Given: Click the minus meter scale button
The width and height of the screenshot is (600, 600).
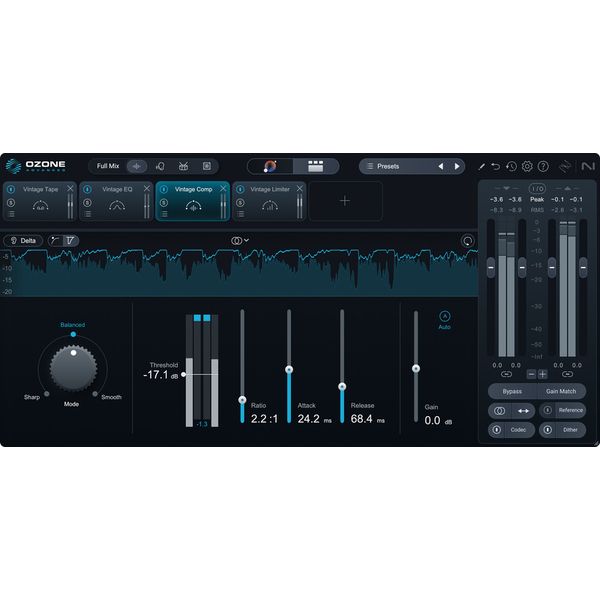Looking at the screenshot, I should coord(531,374).
